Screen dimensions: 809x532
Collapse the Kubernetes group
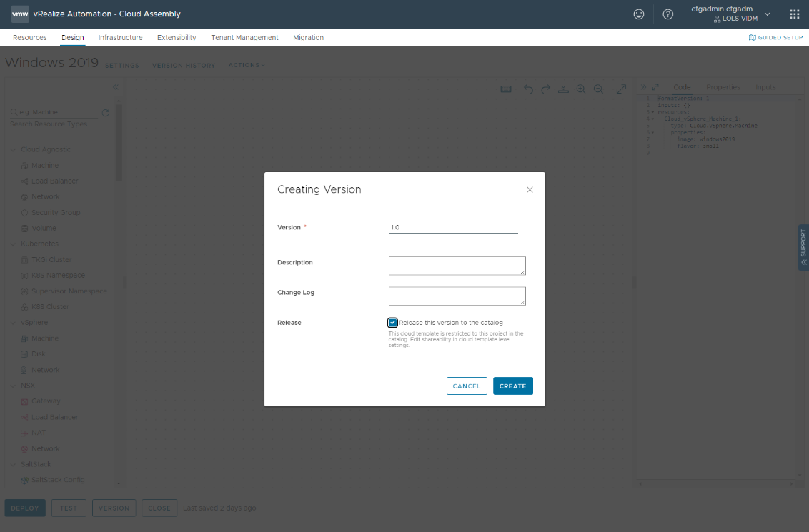[13, 244]
